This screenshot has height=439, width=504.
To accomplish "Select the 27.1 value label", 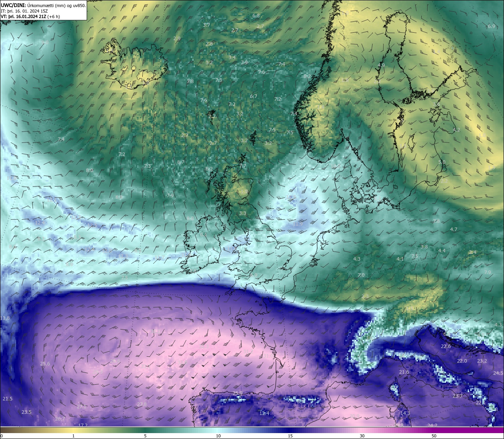I will tap(82, 406).
